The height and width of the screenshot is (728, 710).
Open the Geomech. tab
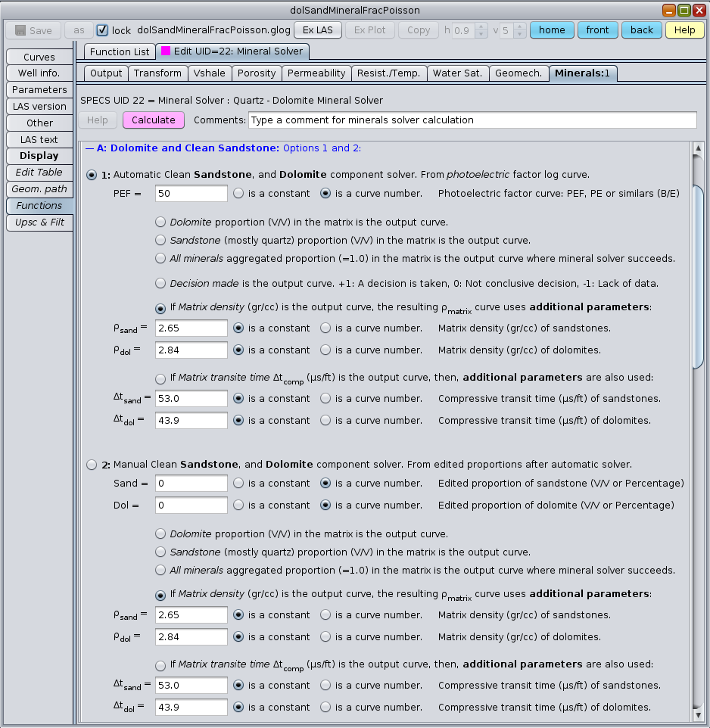pos(518,73)
